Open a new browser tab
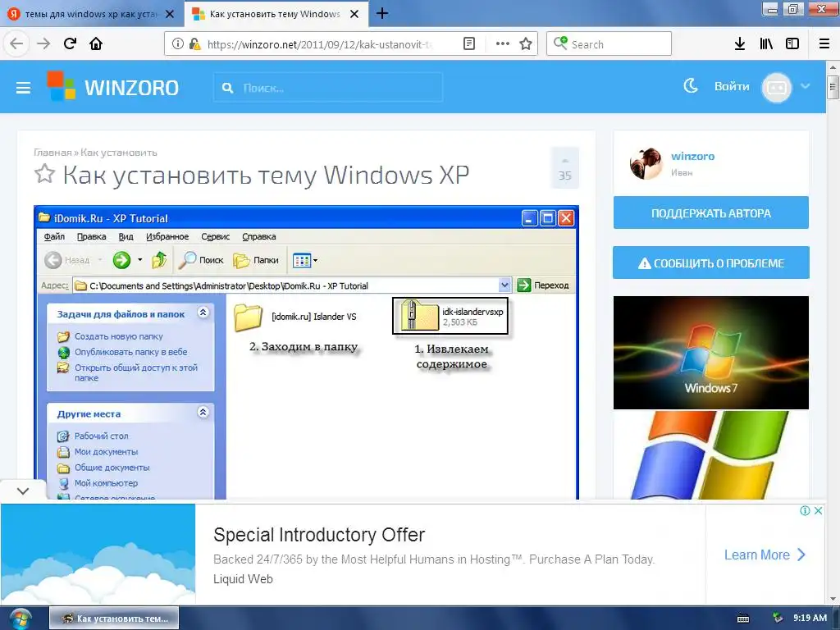The width and height of the screenshot is (840, 630). 382,13
